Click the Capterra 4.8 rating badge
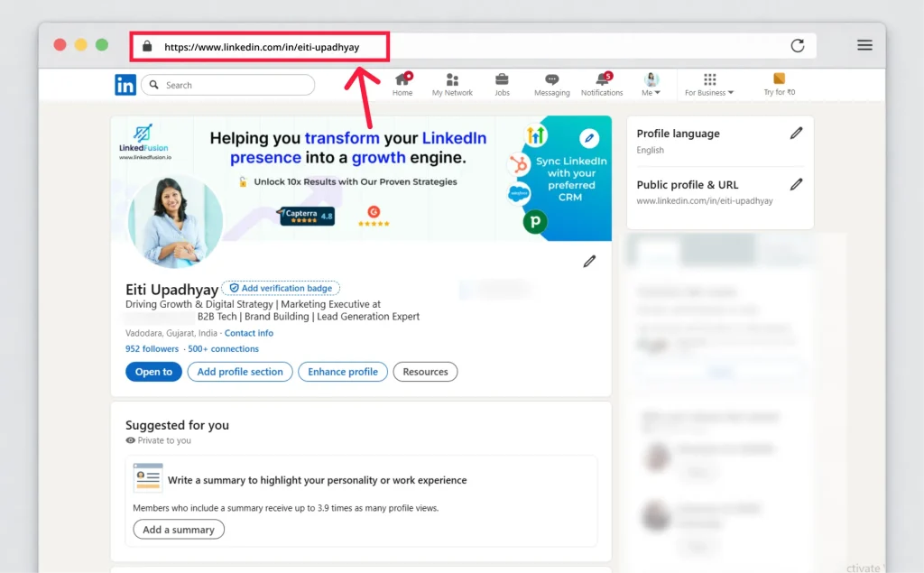Viewport: 924px width, 573px height. [305, 216]
